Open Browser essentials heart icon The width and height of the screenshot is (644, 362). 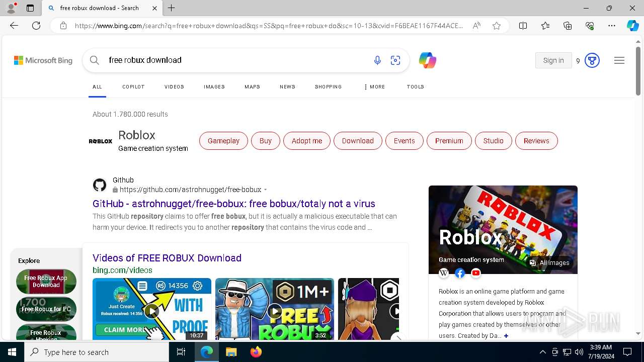590,26
